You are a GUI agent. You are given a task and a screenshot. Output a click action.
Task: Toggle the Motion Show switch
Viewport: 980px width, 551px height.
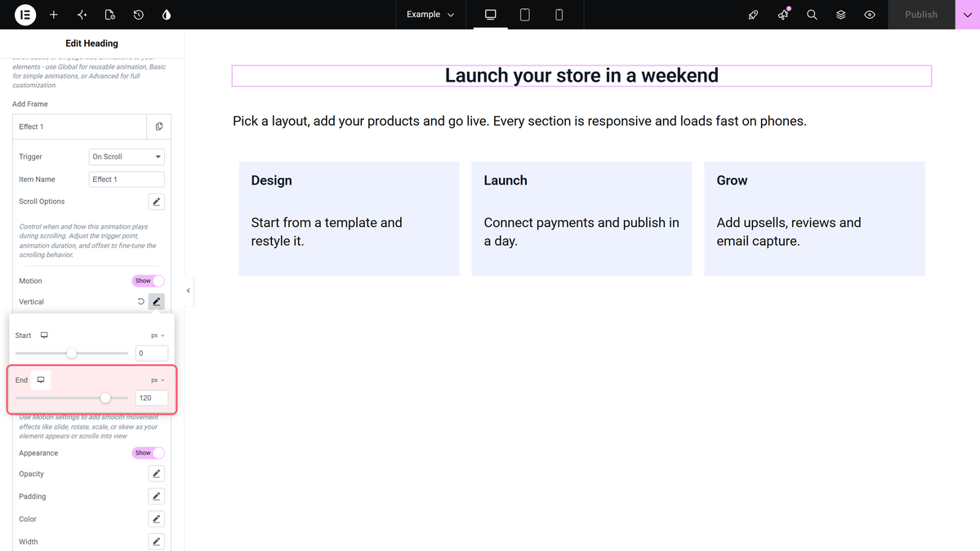(148, 281)
